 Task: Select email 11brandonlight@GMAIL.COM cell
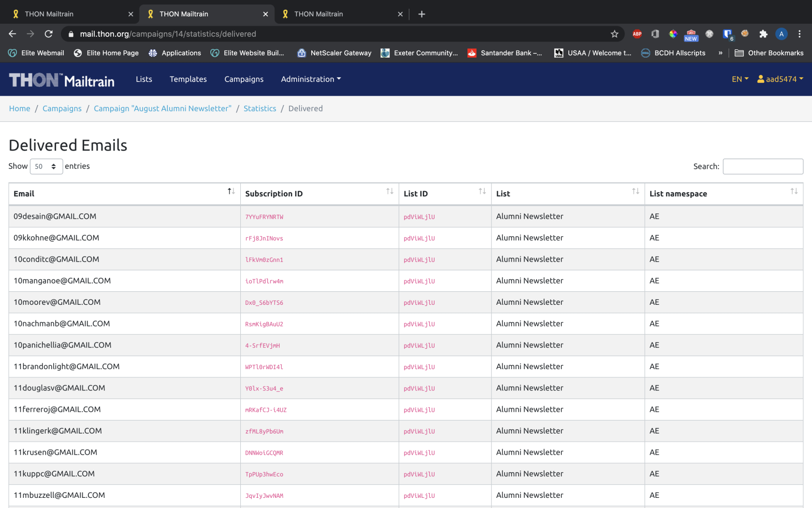[x=125, y=367]
